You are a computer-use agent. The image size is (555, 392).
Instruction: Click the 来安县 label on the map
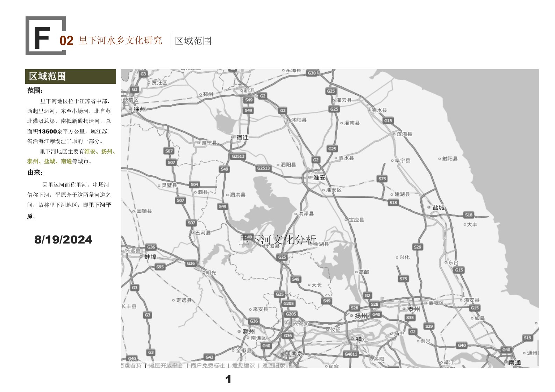tap(261, 309)
